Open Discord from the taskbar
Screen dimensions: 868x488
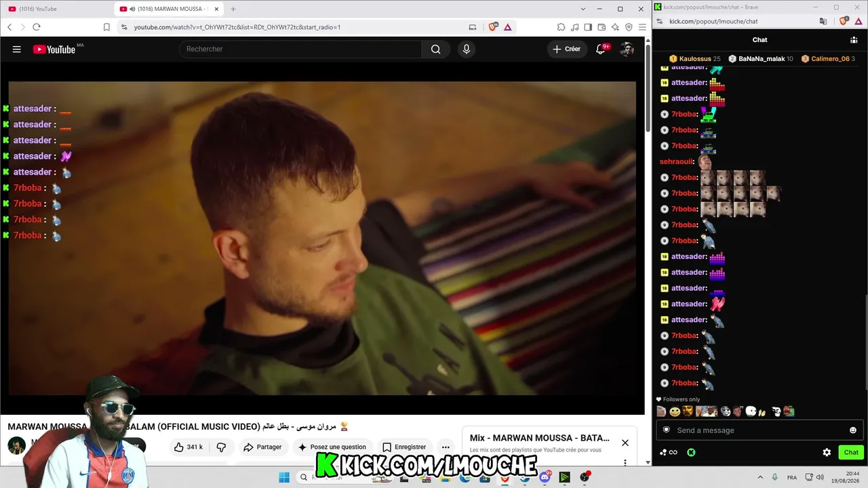point(545,477)
